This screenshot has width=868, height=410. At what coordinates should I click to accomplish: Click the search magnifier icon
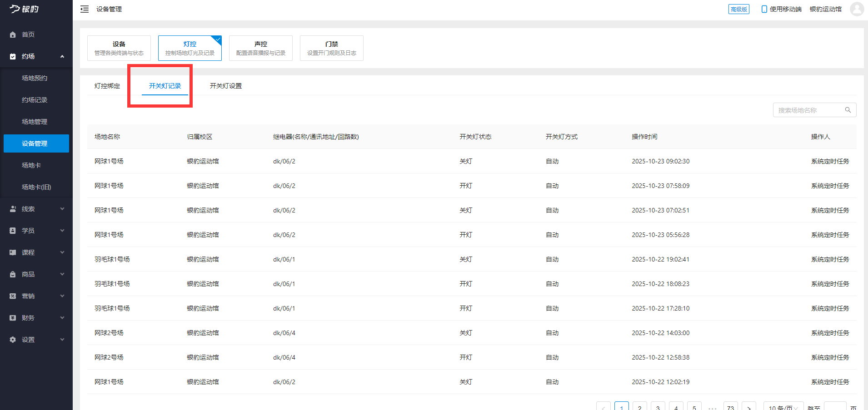[848, 110]
